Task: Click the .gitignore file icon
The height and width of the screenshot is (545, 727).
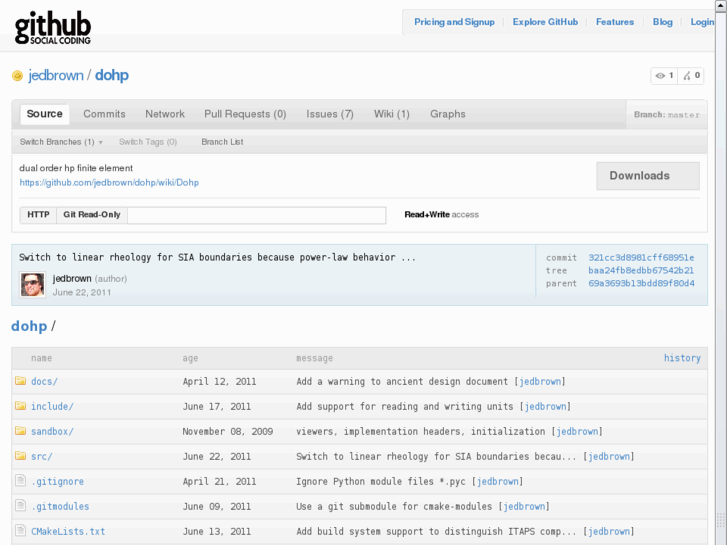Action: (20, 481)
